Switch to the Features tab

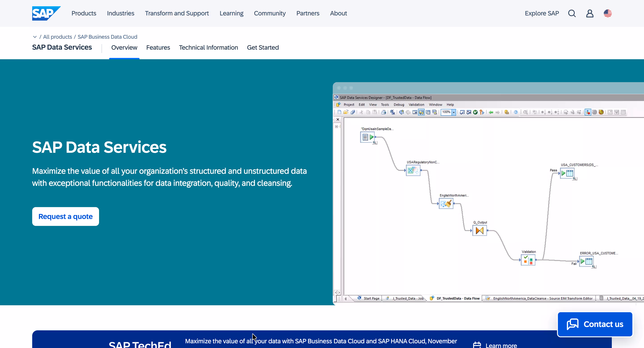(x=158, y=47)
